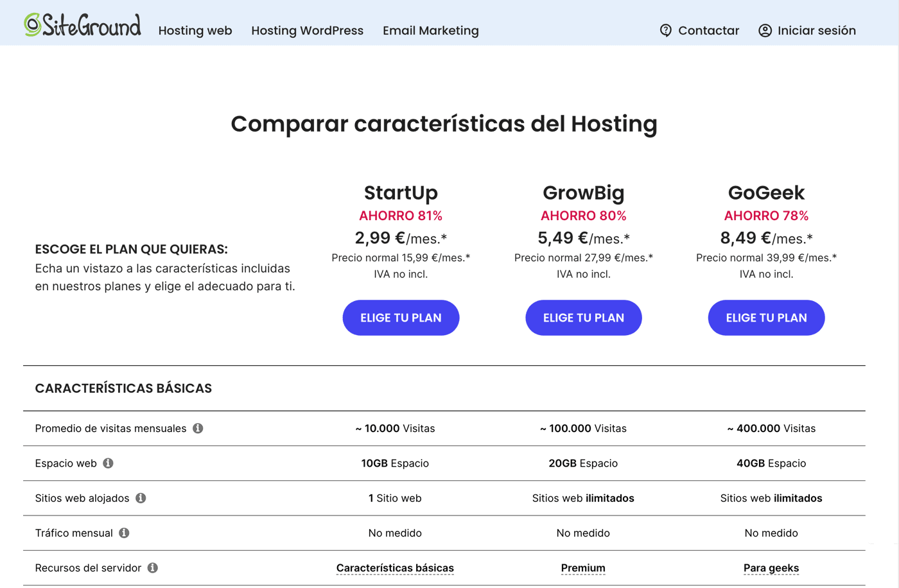The height and width of the screenshot is (588, 899).
Task: Click the Espacio web row label
Action: coord(65,463)
